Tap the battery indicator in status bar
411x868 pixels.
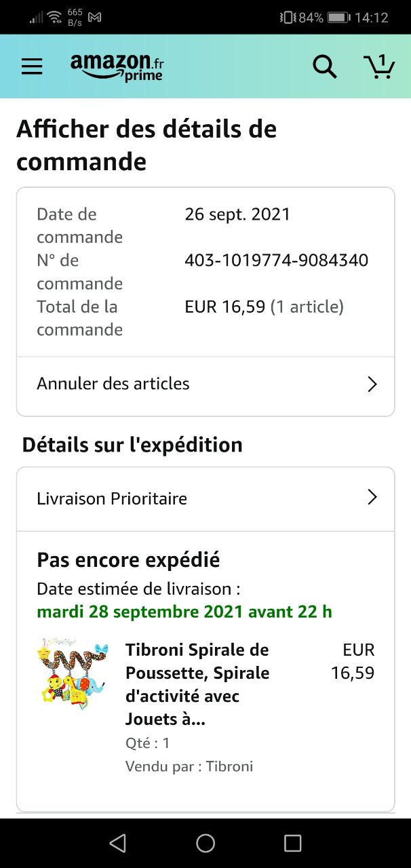(338, 17)
